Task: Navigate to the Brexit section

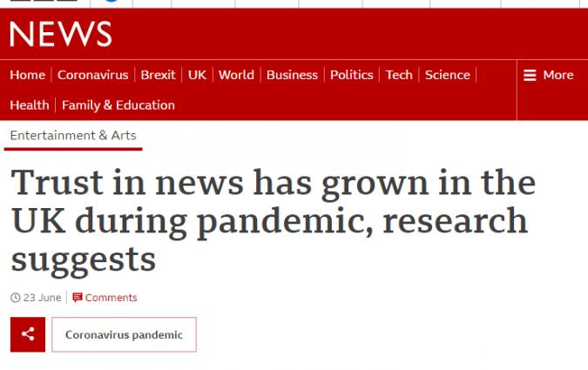Action: pos(158,75)
